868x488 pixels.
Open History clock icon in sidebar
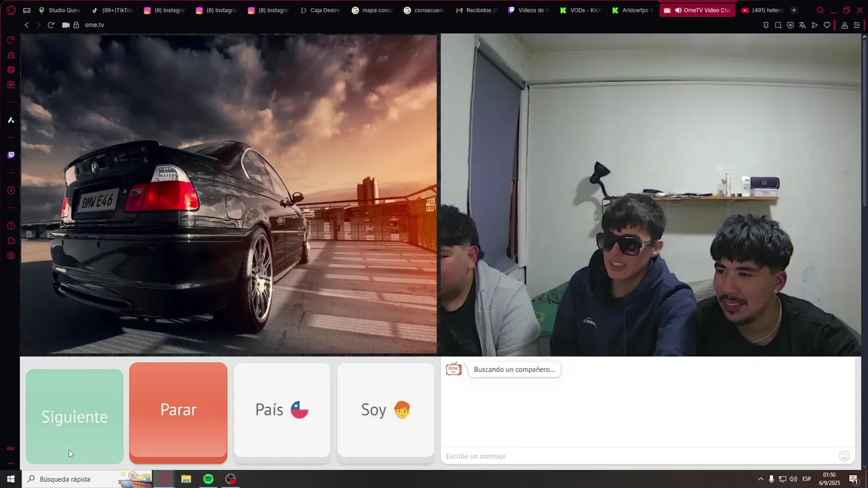(11, 226)
